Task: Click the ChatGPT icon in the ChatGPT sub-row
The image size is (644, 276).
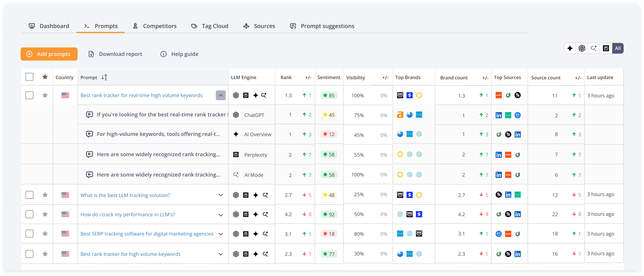Action: pyautogui.click(x=236, y=115)
